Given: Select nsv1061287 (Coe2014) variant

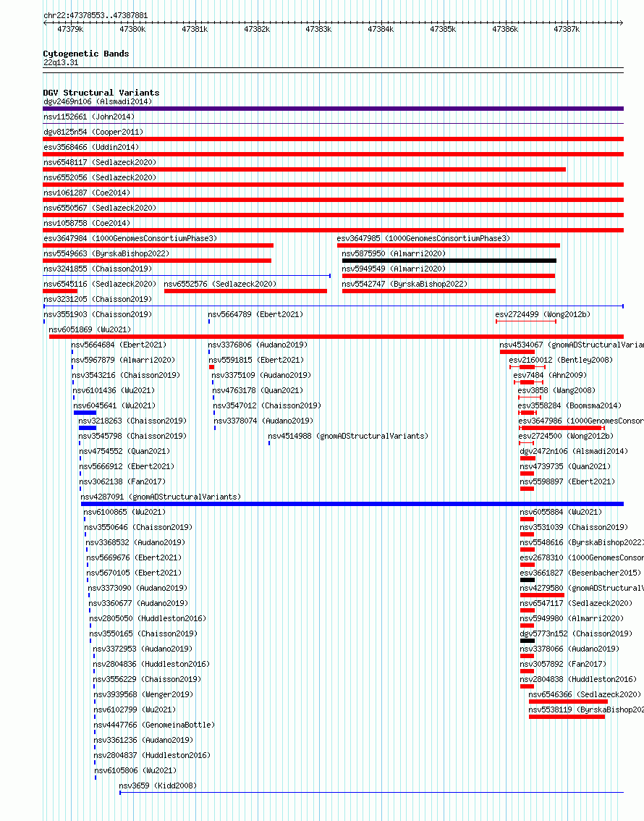Looking at the screenshot, I should 87,193.
